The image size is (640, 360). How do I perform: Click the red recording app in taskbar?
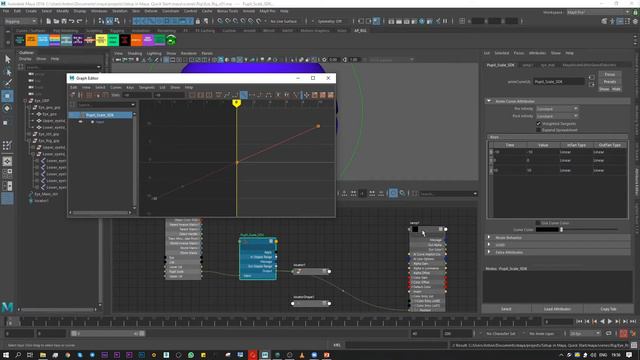pos(253,355)
